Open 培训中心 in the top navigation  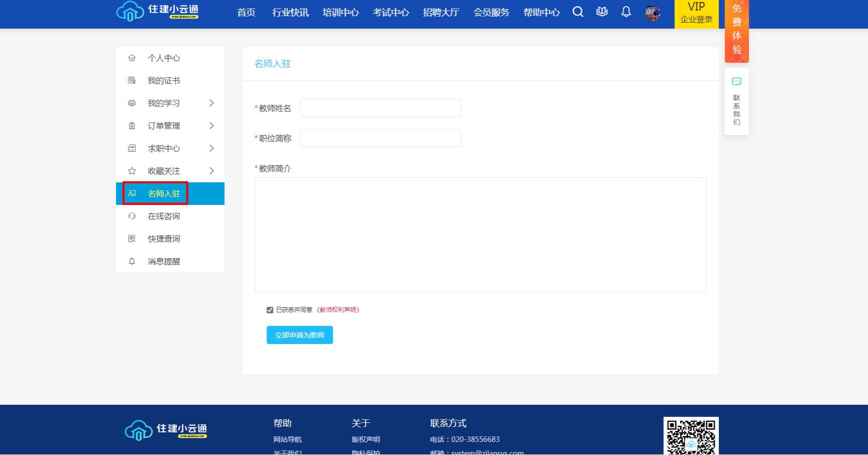click(340, 12)
